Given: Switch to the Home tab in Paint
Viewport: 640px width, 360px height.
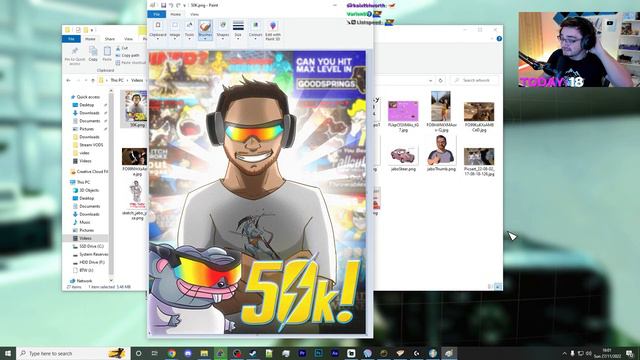Looking at the screenshot, I should [x=176, y=14].
